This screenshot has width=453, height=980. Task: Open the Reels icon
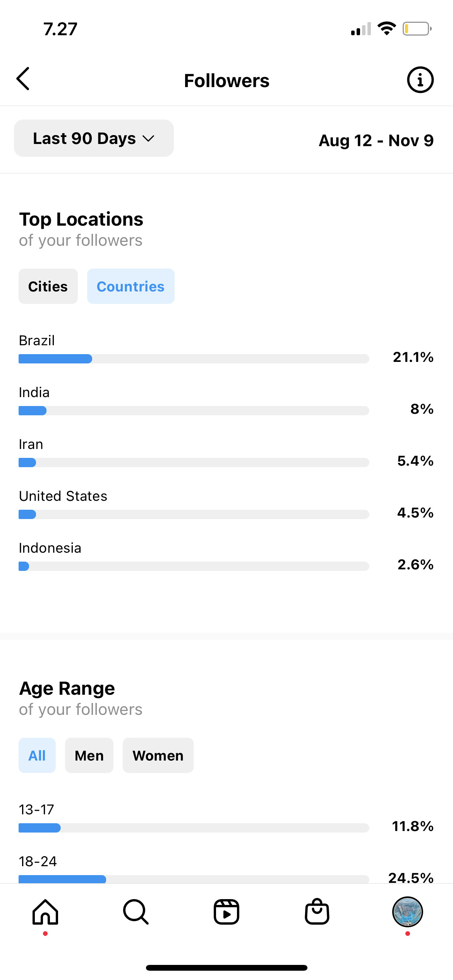point(226,912)
